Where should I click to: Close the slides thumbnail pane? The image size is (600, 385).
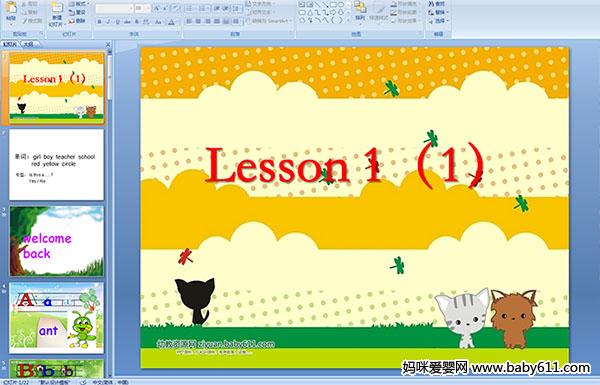(108, 44)
